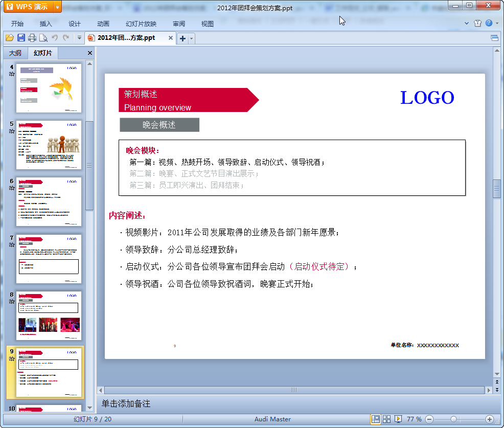The image size is (504, 428).
Task: Click the 晚会概述 gray label box
Action: pos(159,125)
